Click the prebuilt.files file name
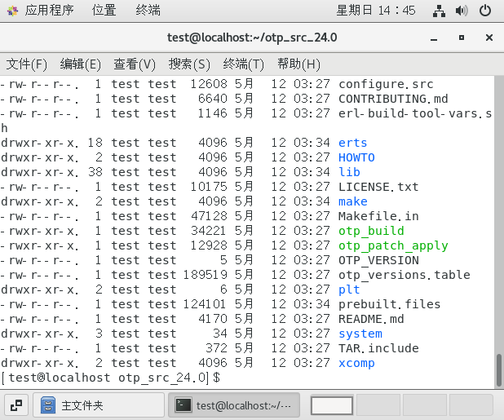 point(389,304)
